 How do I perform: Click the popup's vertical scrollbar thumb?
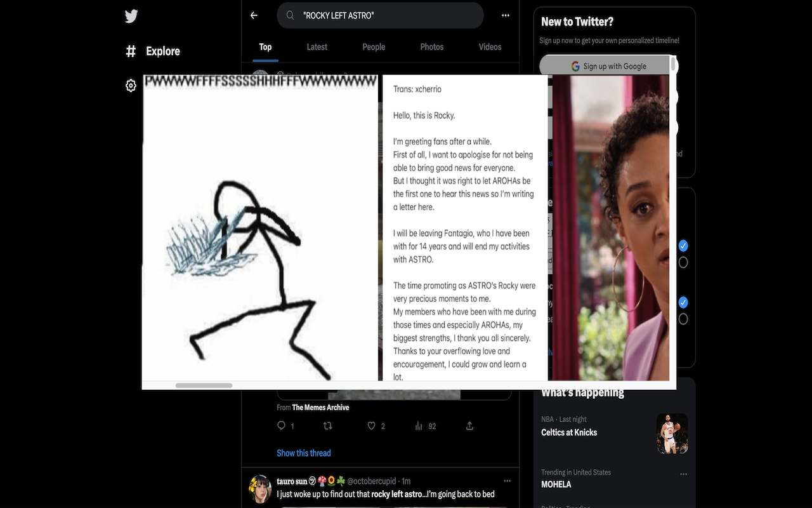(x=673, y=65)
